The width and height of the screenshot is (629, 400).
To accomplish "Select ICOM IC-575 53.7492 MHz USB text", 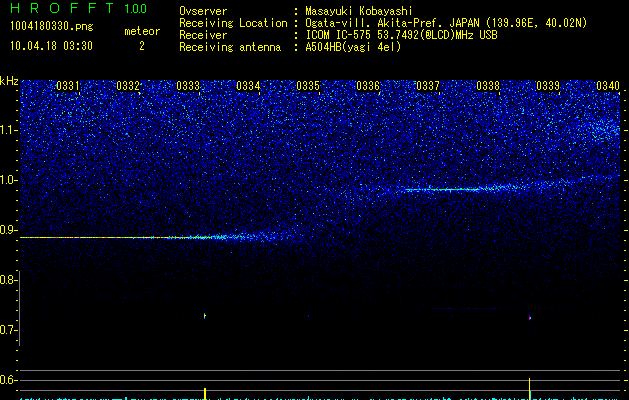I will [402, 35].
